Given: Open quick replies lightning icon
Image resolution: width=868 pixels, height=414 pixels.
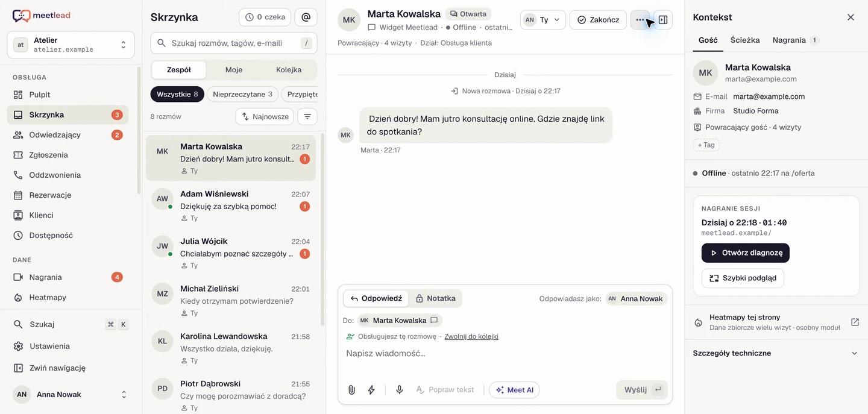Looking at the screenshot, I should tap(371, 390).
